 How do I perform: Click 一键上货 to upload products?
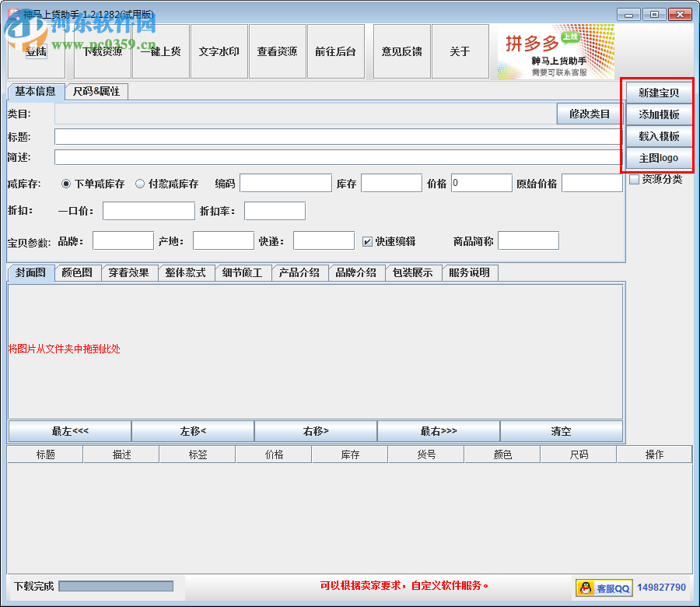[x=160, y=51]
